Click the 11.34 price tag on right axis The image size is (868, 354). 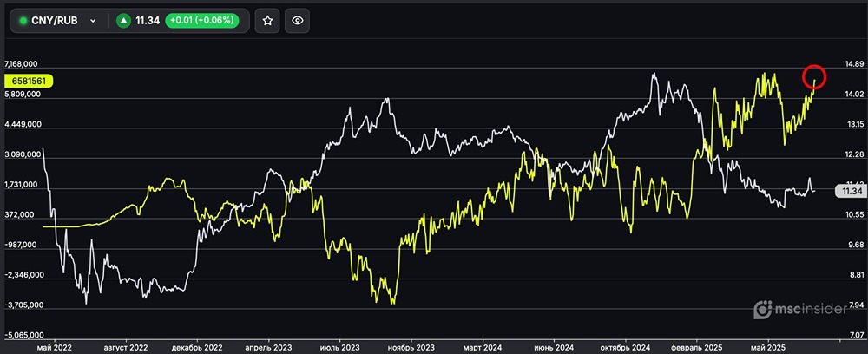tap(850, 192)
